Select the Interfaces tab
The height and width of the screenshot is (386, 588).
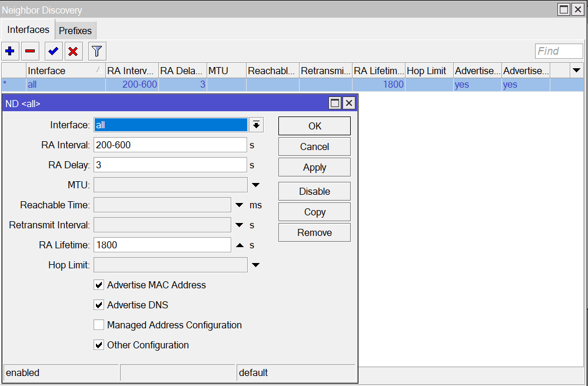28,29
